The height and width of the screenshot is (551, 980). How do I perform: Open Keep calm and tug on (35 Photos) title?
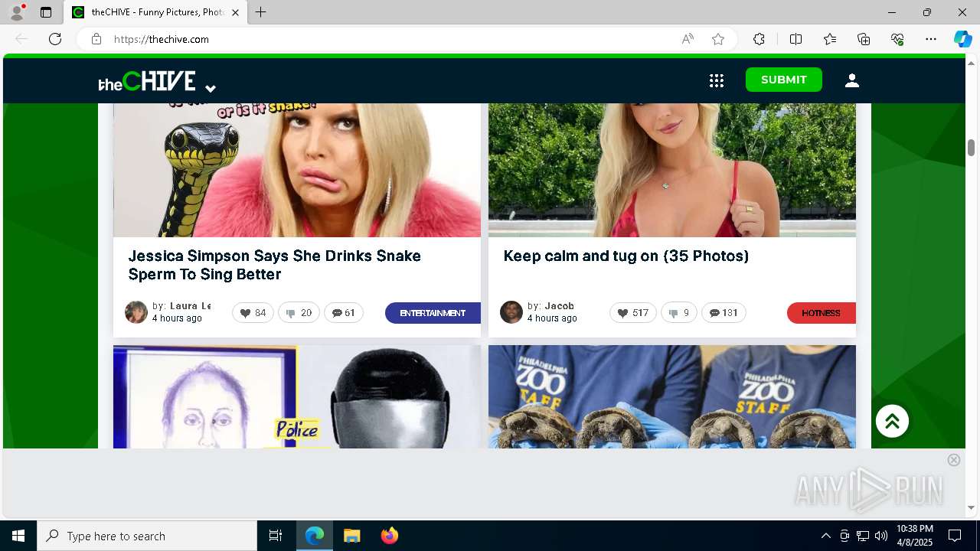click(626, 256)
